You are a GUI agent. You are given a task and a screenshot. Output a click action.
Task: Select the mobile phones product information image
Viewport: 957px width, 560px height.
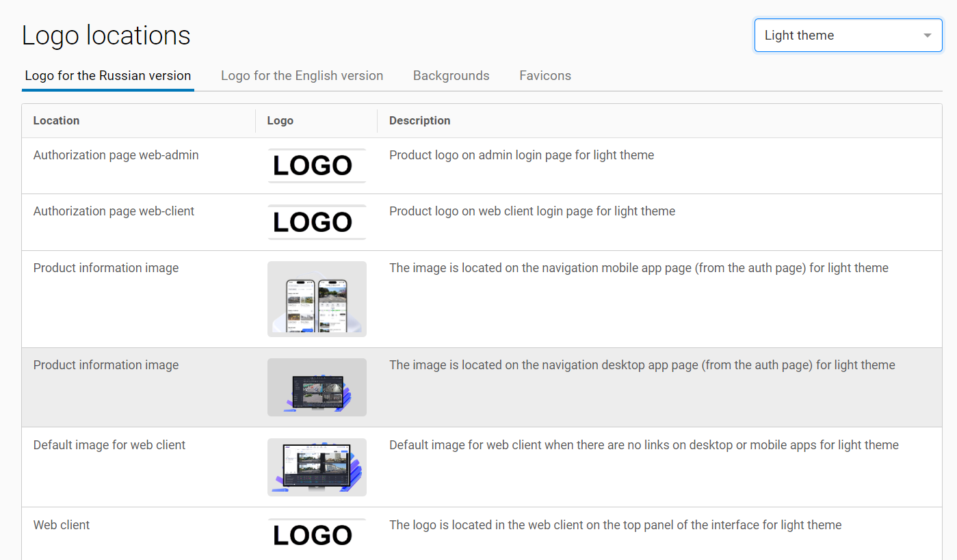(317, 299)
